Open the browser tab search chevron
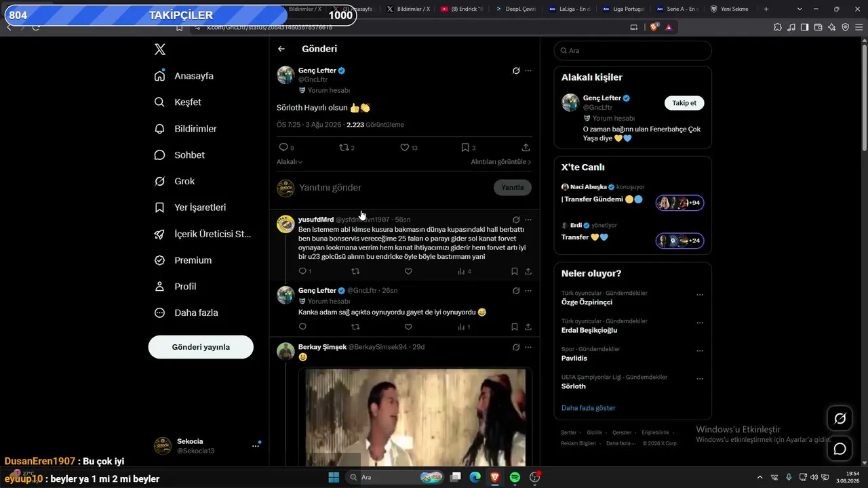This screenshot has width=868, height=488. coord(800,9)
